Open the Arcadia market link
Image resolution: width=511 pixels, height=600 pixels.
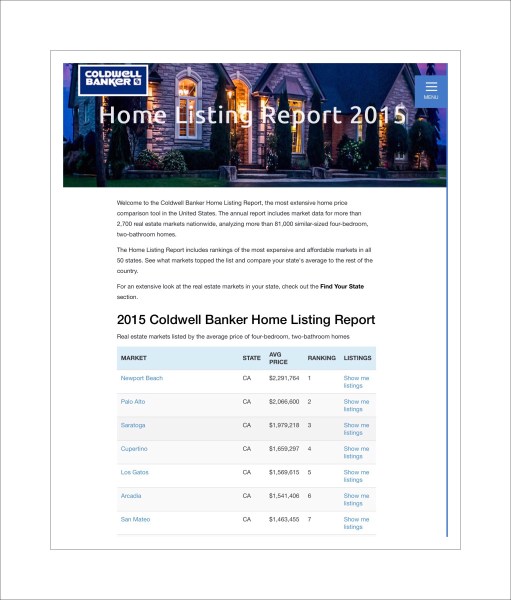click(x=131, y=496)
